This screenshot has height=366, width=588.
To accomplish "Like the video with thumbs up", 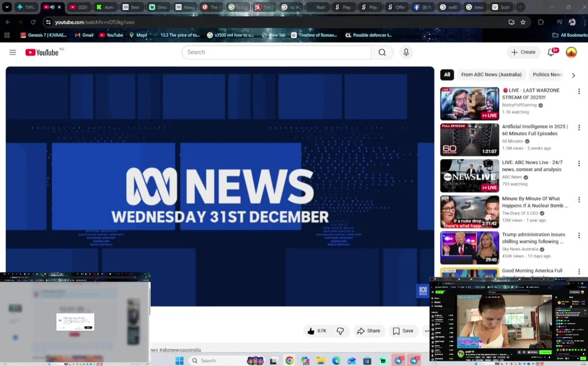I will pyautogui.click(x=317, y=331).
